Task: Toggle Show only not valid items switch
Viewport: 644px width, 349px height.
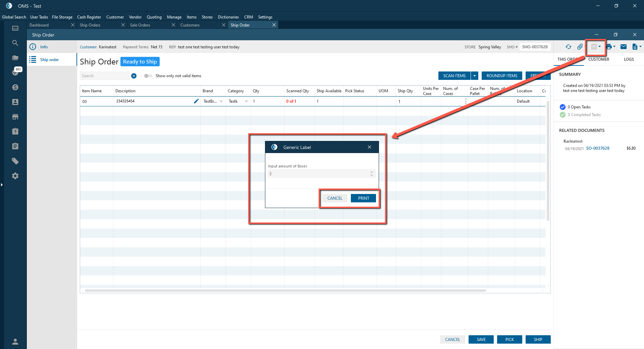Action: click(148, 76)
